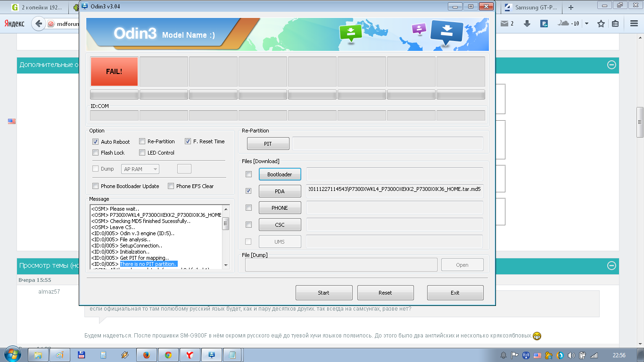Click the system tray volume icon

(x=571, y=355)
